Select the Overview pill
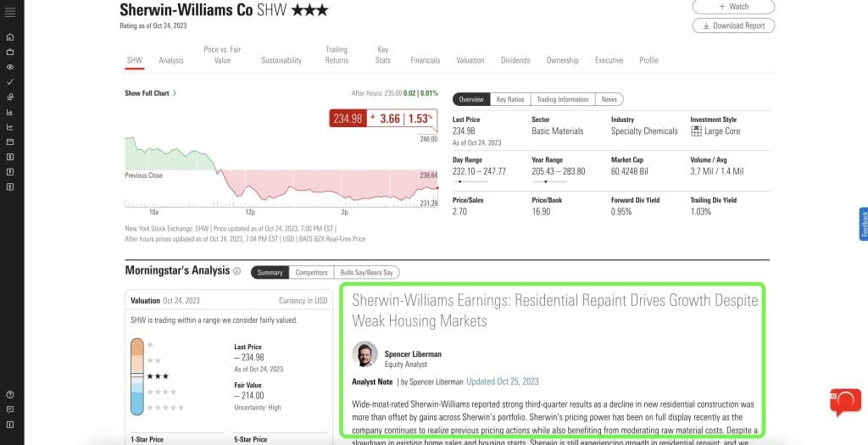The height and width of the screenshot is (445, 868). [x=471, y=99]
